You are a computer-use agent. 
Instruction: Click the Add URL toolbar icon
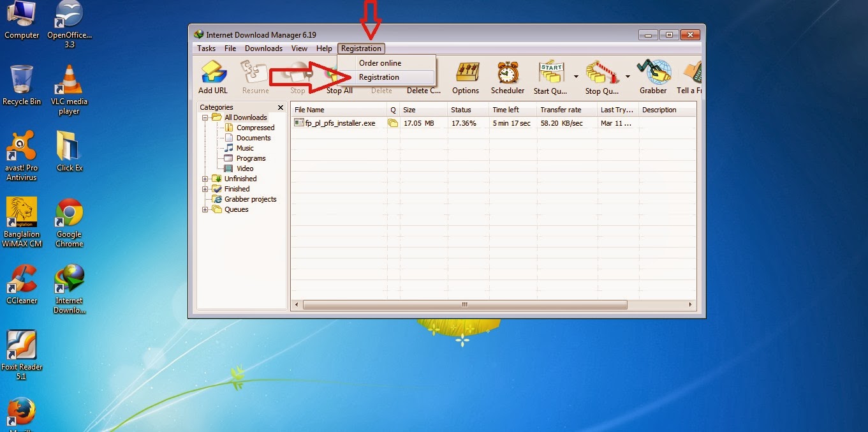(x=213, y=78)
